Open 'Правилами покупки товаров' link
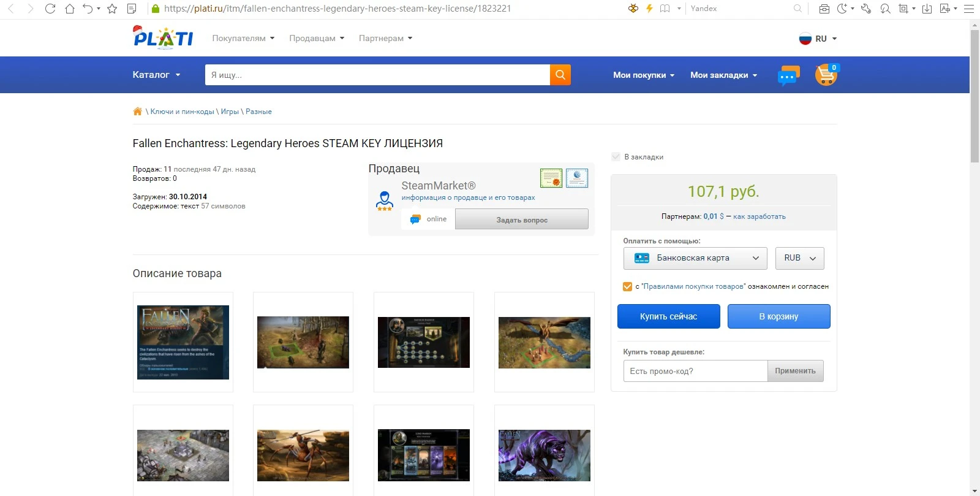980x496 pixels. pyautogui.click(x=693, y=286)
